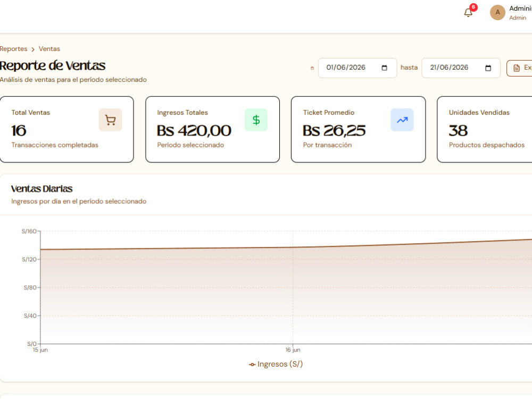Select the start date field 01/06/2026
Screen dimensions: 532x399
[x=358, y=68]
